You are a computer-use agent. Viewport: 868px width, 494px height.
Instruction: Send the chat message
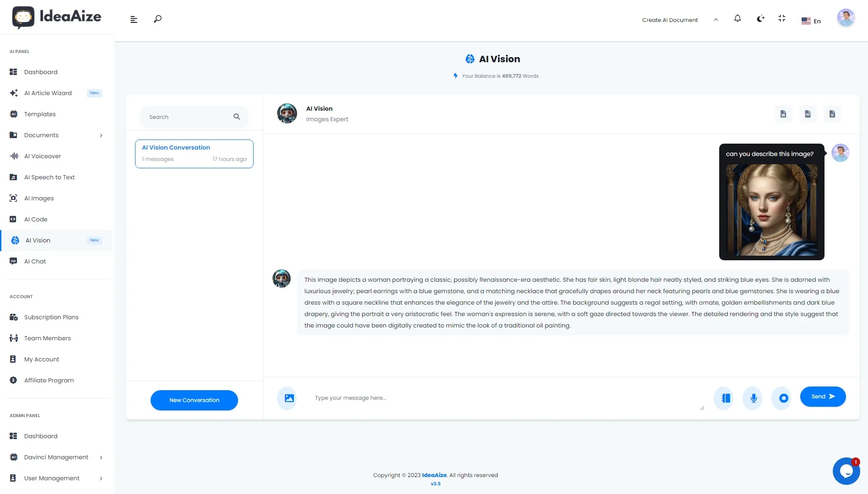click(823, 397)
